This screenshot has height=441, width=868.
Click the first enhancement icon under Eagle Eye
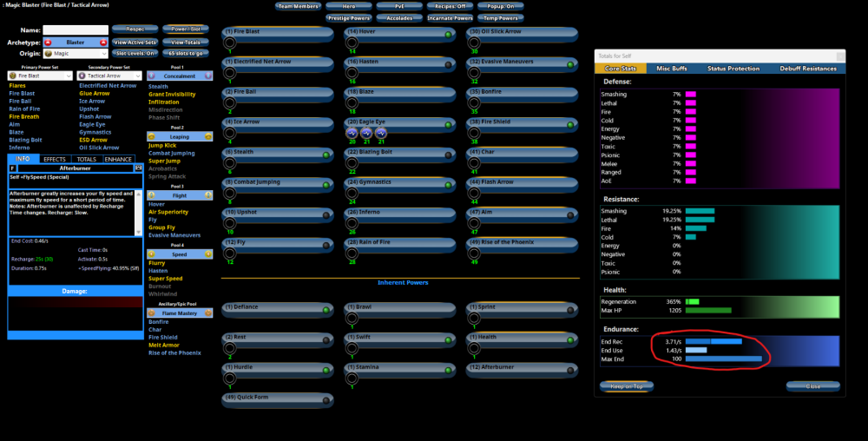coord(352,134)
